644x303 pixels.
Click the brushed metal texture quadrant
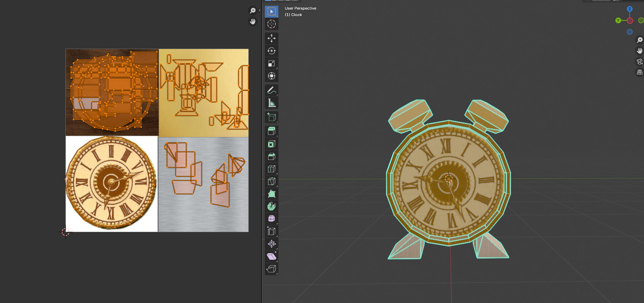[x=203, y=185]
